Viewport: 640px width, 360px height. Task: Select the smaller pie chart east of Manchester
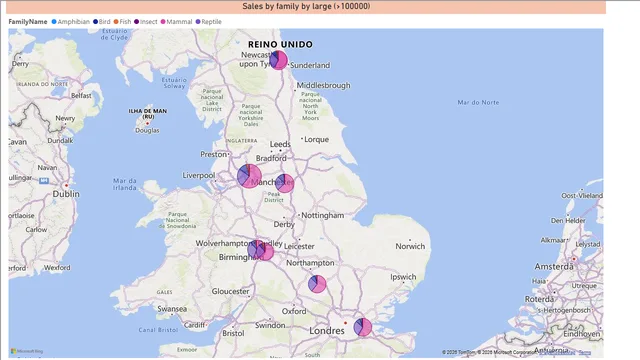point(285,183)
